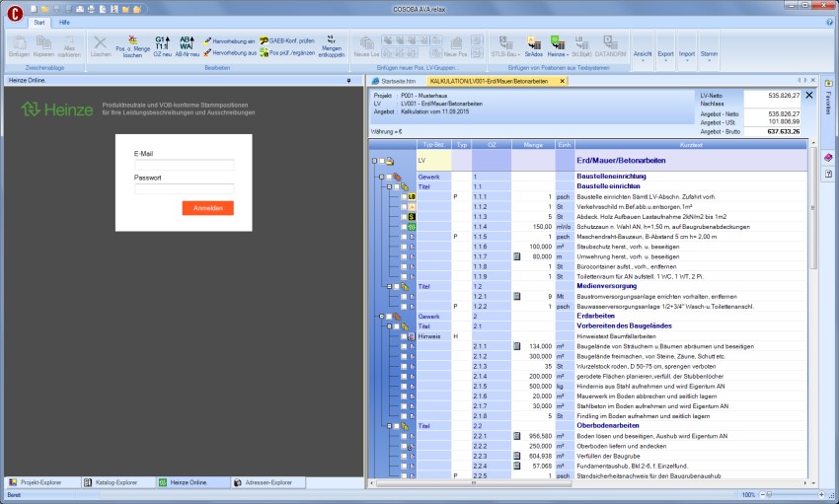Click the Kopieren icon
Image resolution: width=839 pixels, height=504 pixels.
point(43,47)
